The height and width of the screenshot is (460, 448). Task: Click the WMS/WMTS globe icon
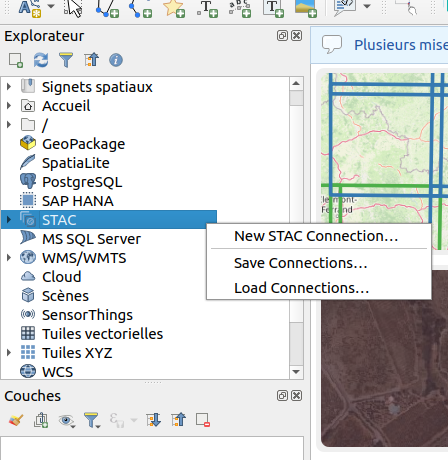[x=28, y=257]
